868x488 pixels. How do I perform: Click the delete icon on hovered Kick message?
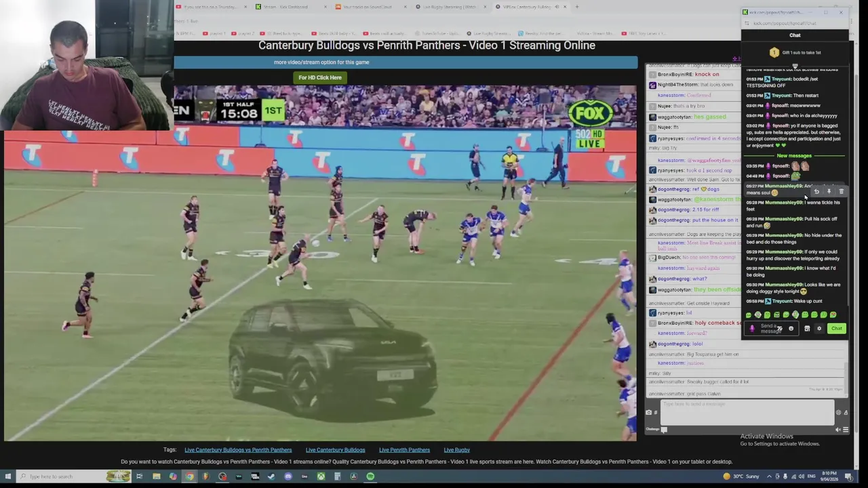pyautogui.click(x=841, y=192)
